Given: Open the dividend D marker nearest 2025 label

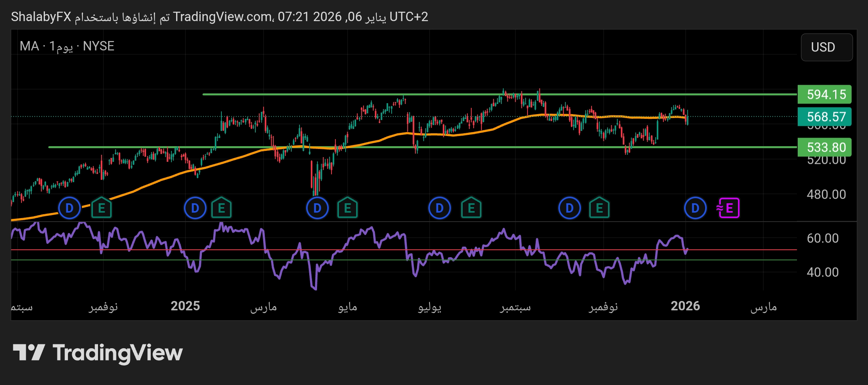Looking at the screenshot, I should 195,208.
